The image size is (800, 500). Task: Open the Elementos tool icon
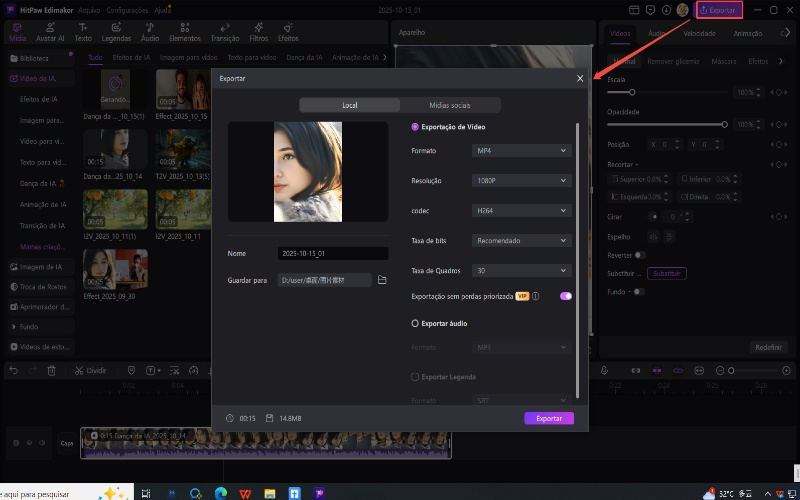pyautogui.click(x=183, y=31)
